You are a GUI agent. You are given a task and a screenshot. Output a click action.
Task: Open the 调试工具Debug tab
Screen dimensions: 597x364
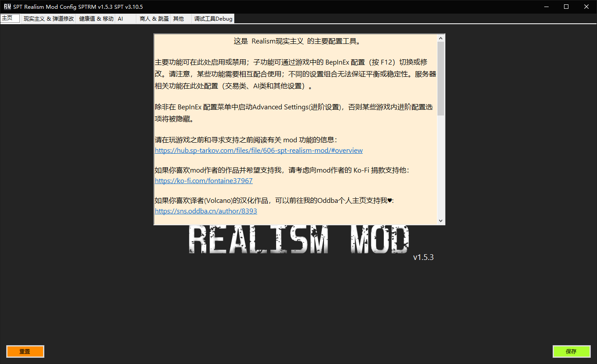click(x=213, y=19)
